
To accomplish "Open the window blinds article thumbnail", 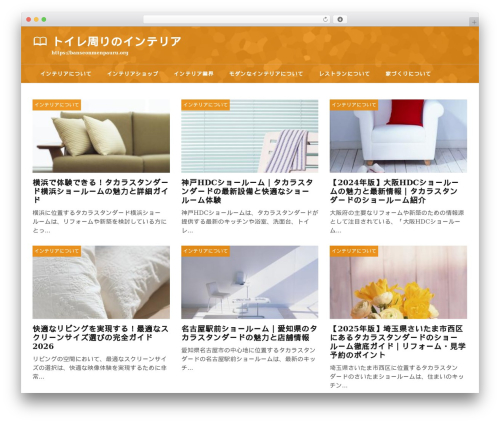I will point(250,136).
